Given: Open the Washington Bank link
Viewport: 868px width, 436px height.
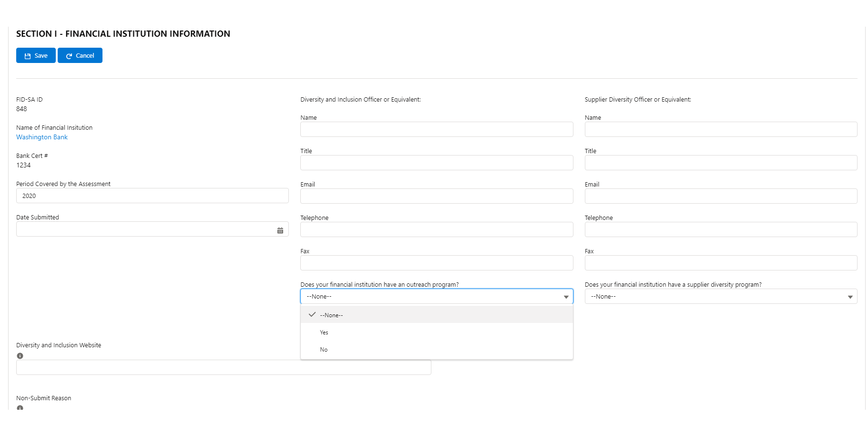Looking at the screenshot, I should click(x=42, y=137).
